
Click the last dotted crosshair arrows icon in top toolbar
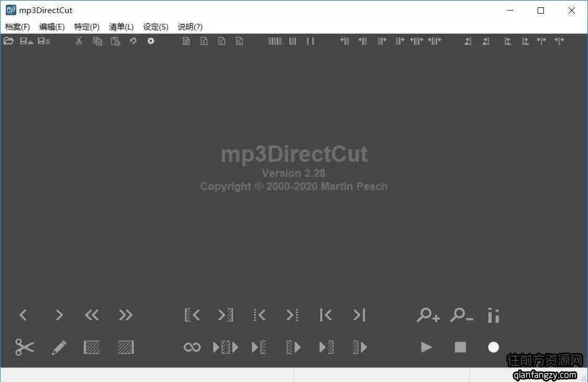[559, 41]
